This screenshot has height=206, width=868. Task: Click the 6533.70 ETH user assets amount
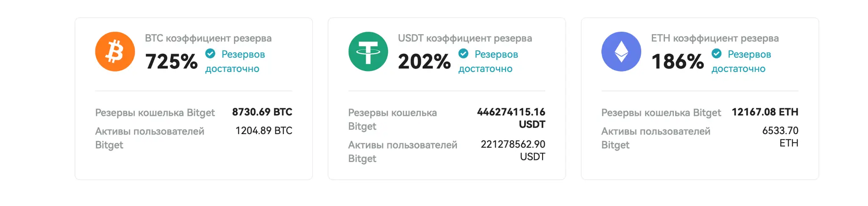780,137
